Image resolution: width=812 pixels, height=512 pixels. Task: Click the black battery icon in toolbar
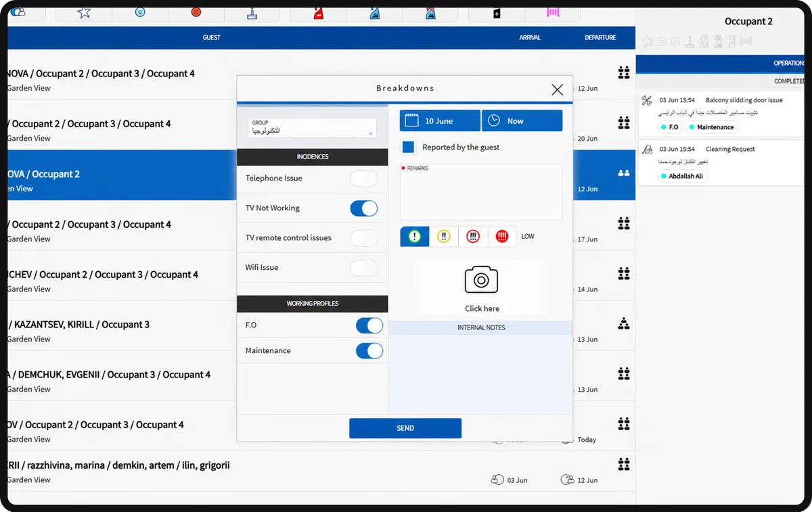click(x=497, y=13)
